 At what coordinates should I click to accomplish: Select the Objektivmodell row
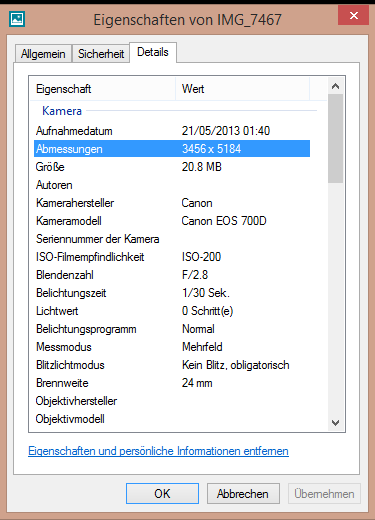click(x=172, y=419)
